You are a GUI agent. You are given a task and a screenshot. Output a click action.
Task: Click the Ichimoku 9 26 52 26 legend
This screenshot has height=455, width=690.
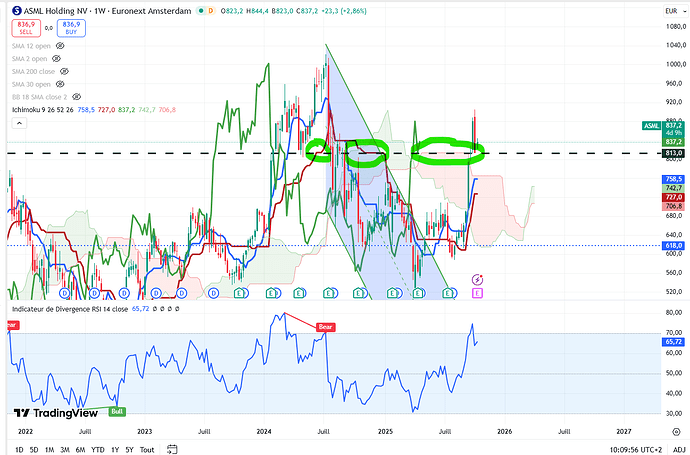pos(40,111)
